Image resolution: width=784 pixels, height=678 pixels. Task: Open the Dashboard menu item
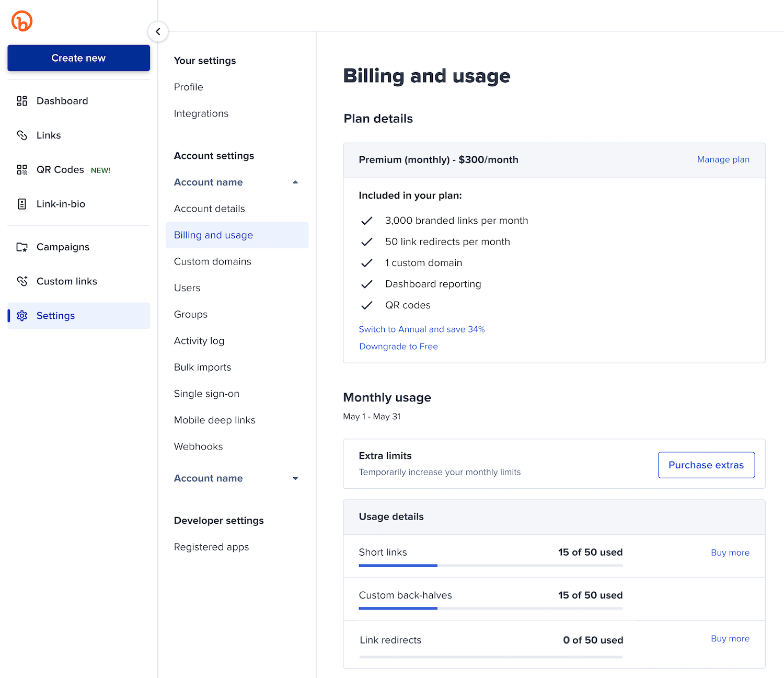[79, 101]
